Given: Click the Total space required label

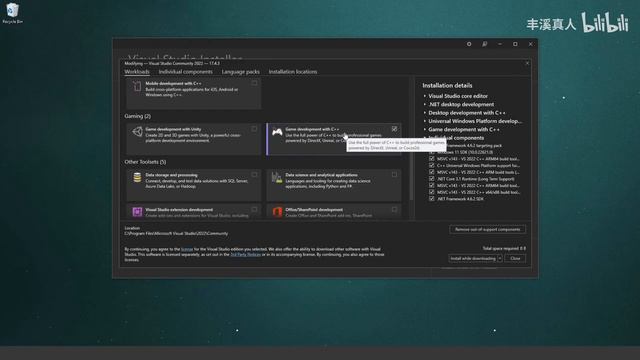Looking at the screenshot, I should (504, 248).
